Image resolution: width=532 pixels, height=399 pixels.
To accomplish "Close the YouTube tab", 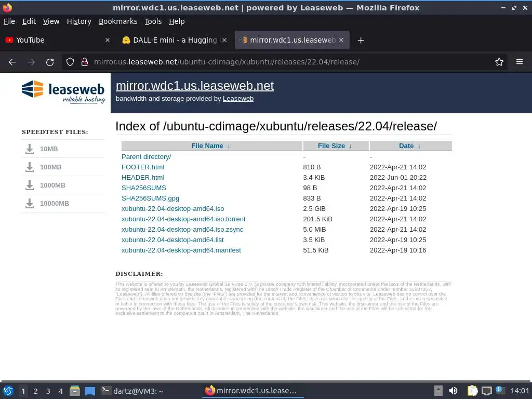I will coord(108,40).
